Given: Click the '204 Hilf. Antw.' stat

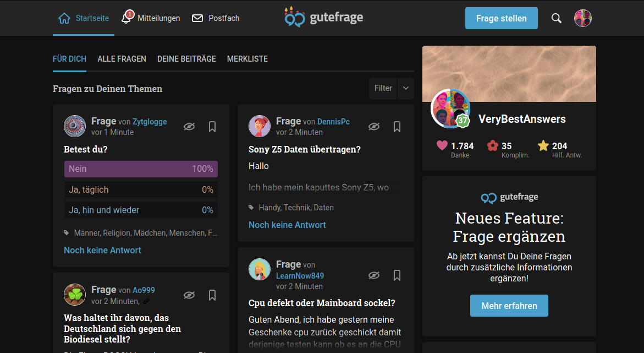Looking at the screenshot, I should (x=560, y=149).
